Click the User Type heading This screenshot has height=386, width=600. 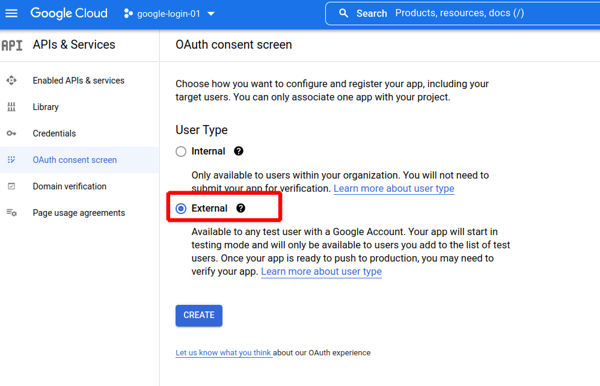(201, 130)
